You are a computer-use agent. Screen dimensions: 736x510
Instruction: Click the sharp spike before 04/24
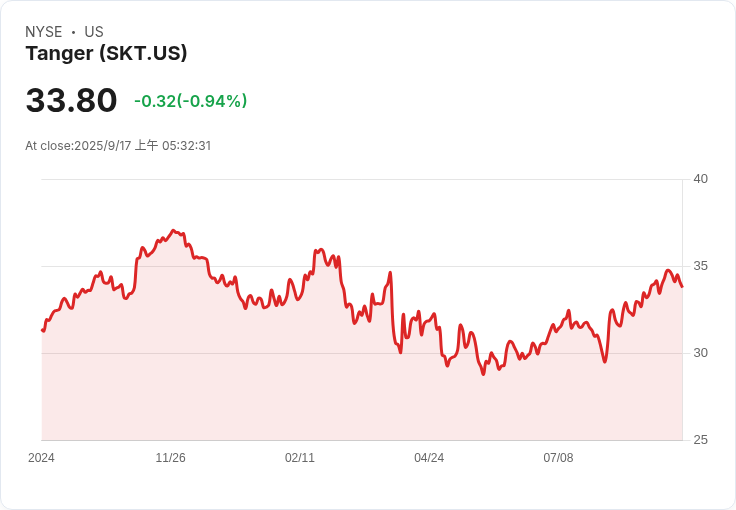(x=390, y=273)
